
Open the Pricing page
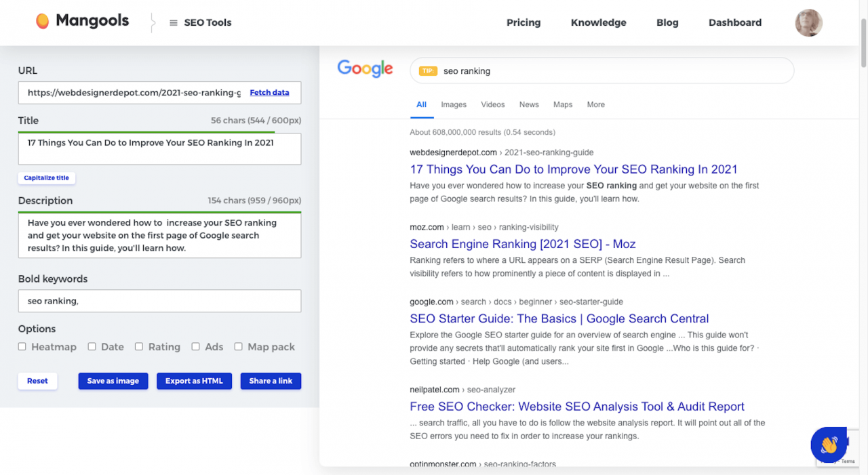[x=523, y=22]
